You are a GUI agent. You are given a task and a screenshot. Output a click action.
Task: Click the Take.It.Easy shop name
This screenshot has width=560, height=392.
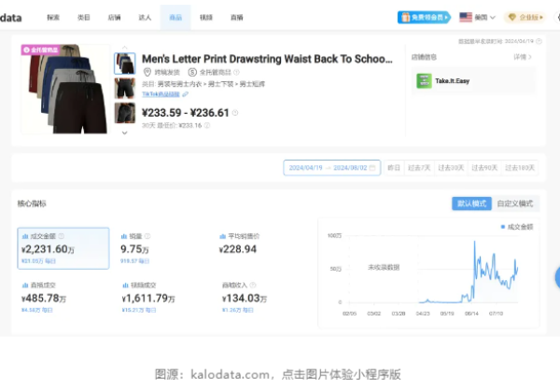pyautogui.click(x=452, y=81)
